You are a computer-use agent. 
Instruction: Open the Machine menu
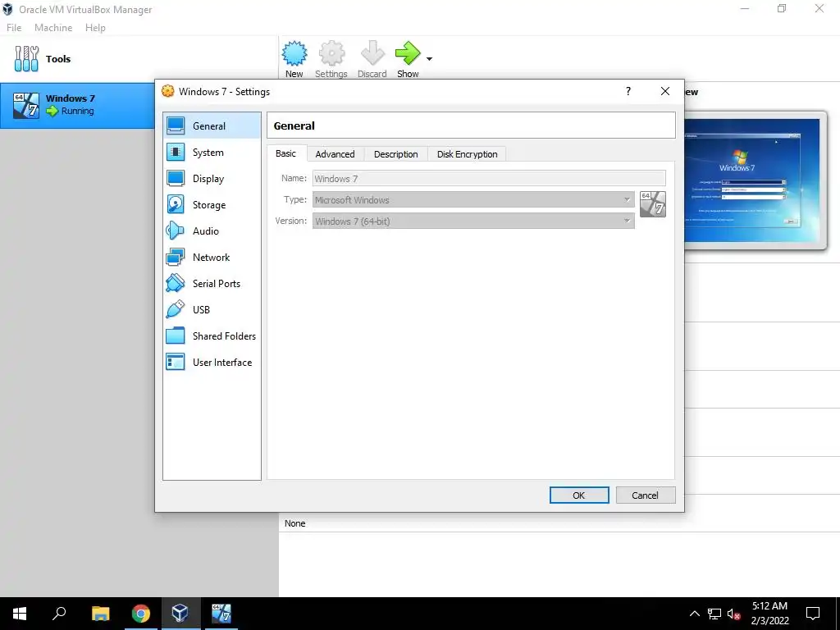click(x=53, y=28)
